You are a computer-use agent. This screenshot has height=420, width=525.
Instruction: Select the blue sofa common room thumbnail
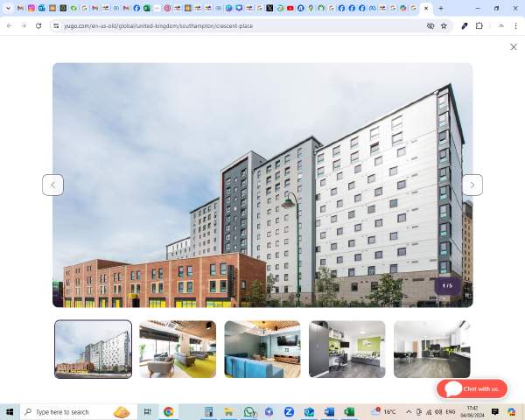(x=262, y=348)
